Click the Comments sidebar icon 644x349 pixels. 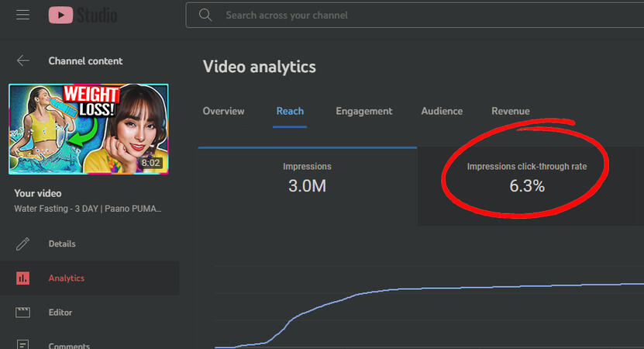tap(22, 344)
